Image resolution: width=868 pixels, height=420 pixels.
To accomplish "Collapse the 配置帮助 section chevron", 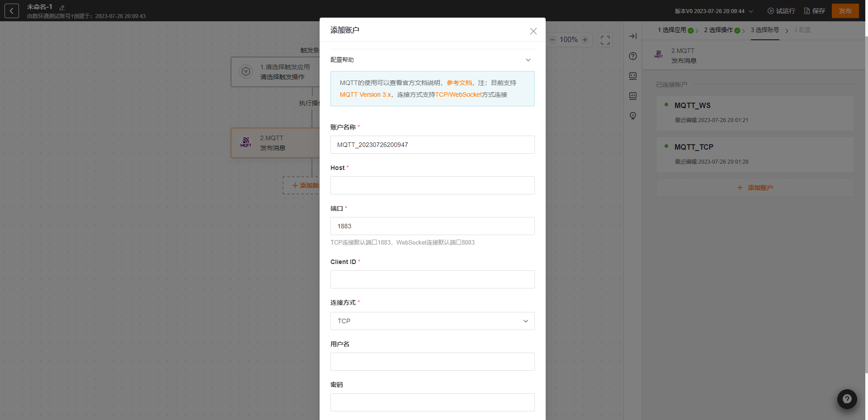I will (528, 60).
